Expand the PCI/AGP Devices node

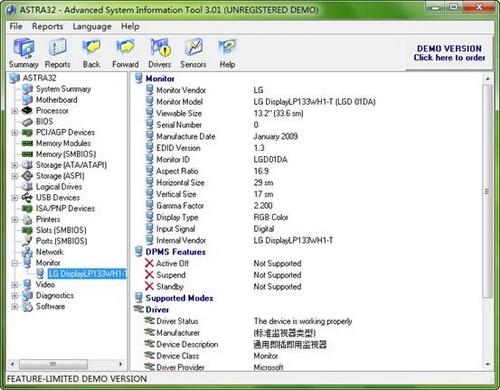[x=15, y=133]
